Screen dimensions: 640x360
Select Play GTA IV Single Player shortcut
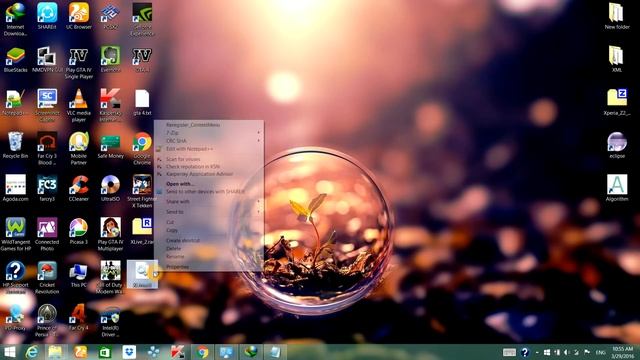[79, 63]
